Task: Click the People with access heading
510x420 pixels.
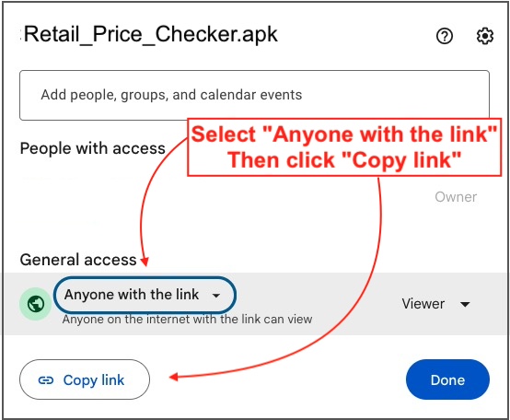Action: (93, 148)
